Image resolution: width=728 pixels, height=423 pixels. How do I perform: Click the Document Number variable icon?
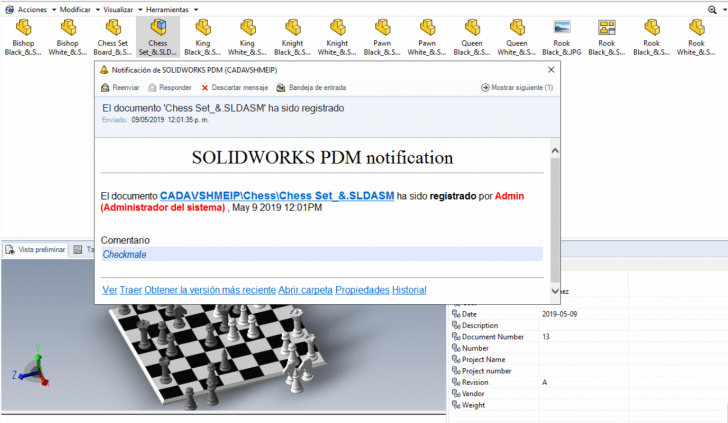tap(456, 337)
